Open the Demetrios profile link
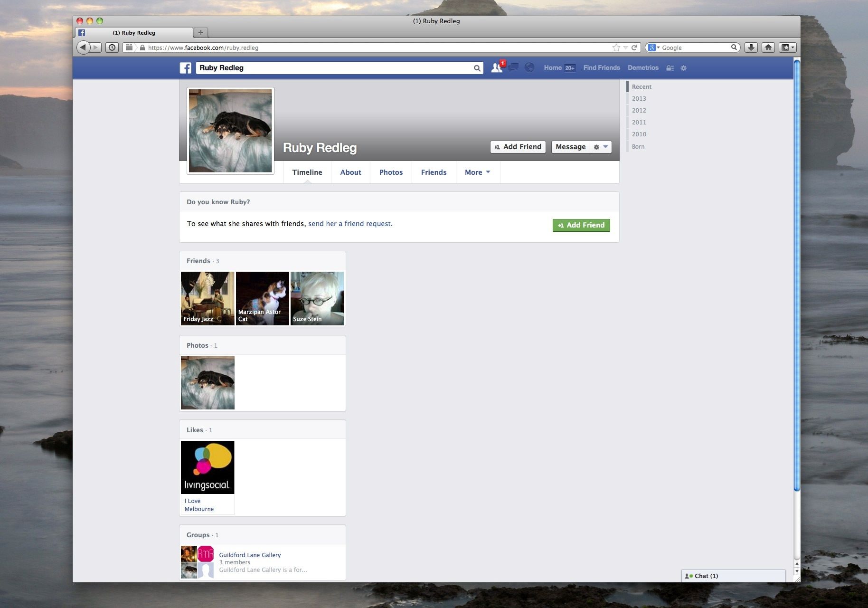Screen dimensions: 868x608 pyautogui.click(x=643, y=67)
